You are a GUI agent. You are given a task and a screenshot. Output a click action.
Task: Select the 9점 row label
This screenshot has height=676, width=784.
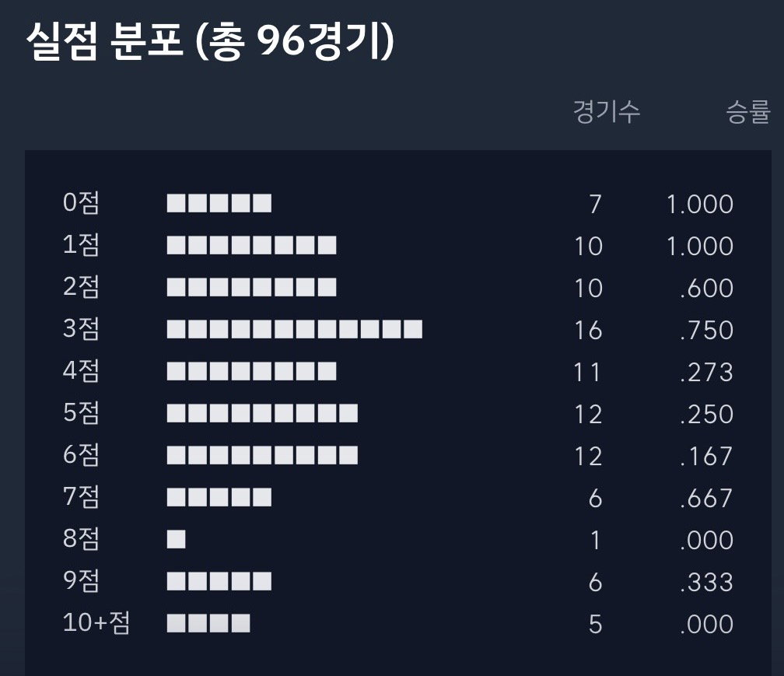(81, 581)
